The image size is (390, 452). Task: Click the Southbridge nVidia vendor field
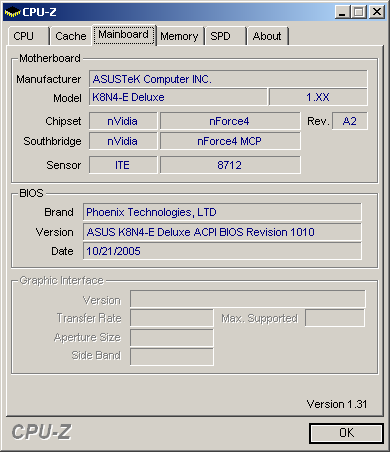point(123,141)
